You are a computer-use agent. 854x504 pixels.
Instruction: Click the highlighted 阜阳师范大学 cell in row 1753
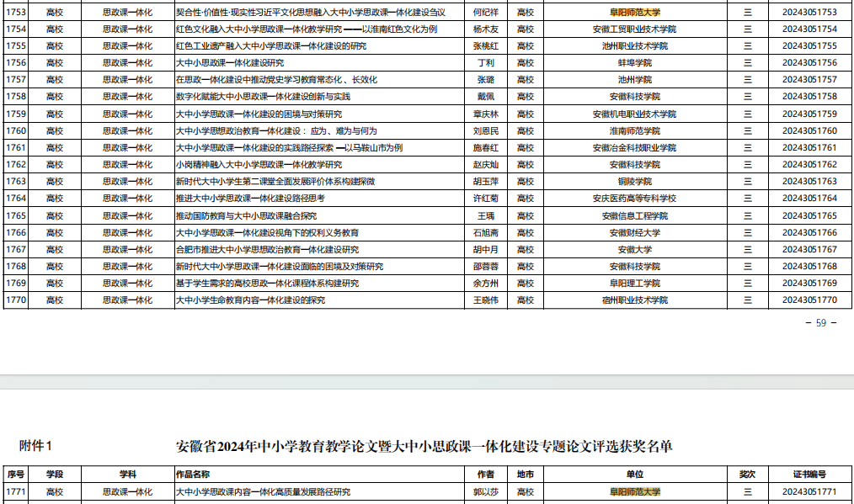(634, 13)
